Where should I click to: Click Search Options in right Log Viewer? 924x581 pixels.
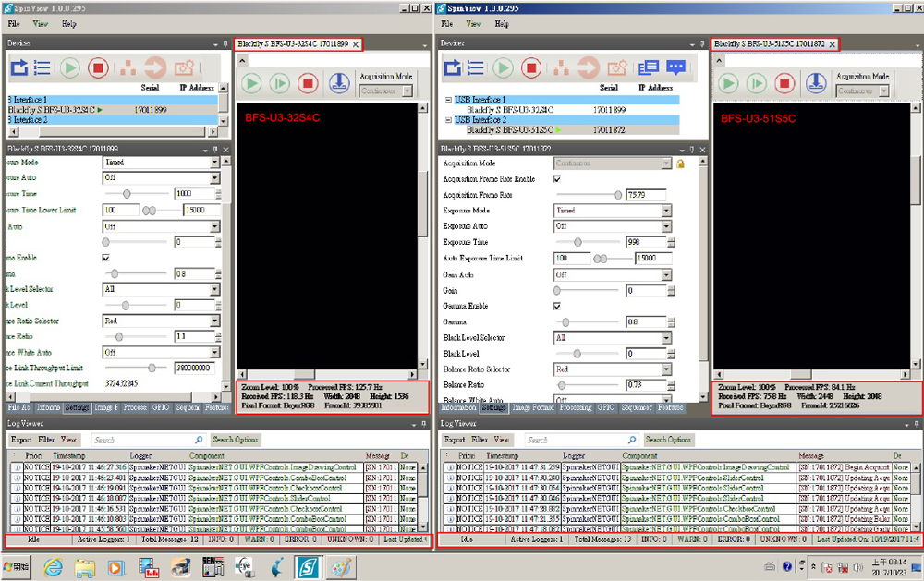click(668, 440)
